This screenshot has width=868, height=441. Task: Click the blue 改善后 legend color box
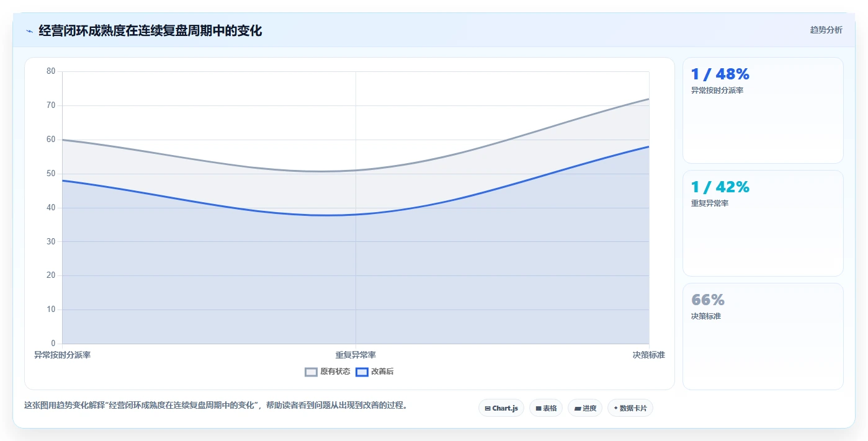coord(362,372)
